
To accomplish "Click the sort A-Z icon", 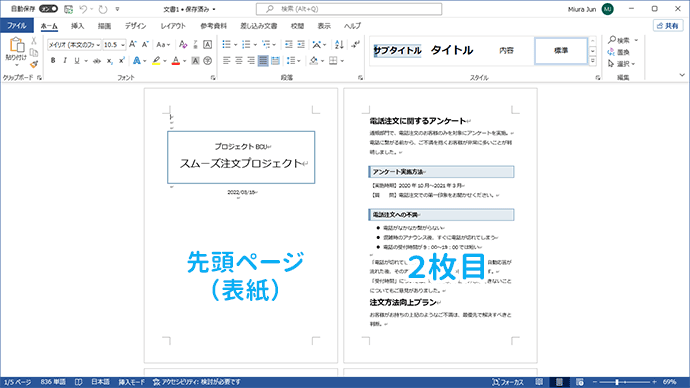I will [x=339, y=44].
